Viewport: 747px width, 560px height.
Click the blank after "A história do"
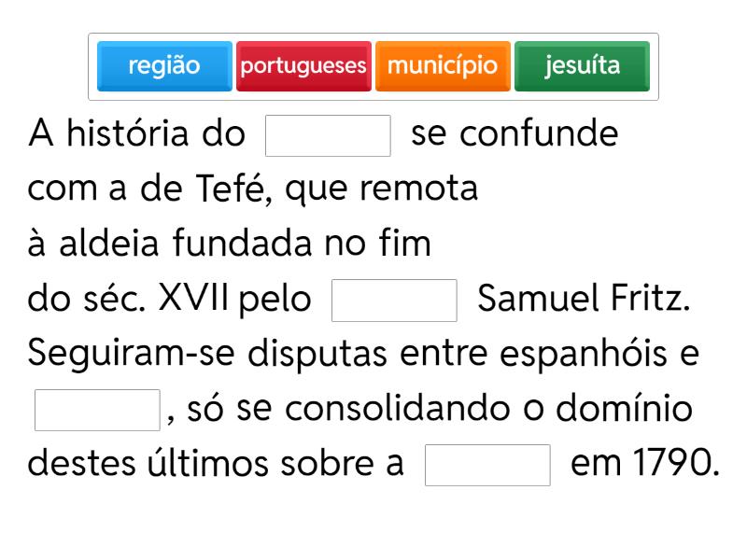tap(328, 135)
